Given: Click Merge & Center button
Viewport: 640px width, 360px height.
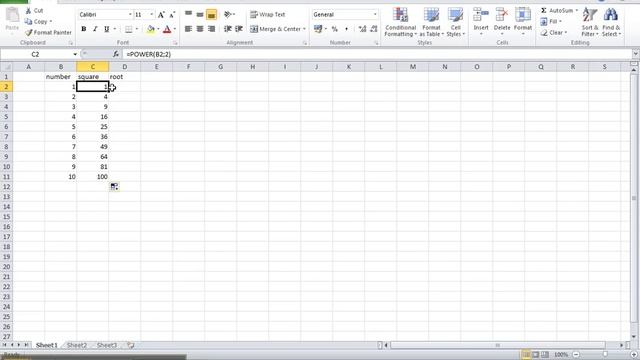Looking at the screenshot, I should click(275, 29).
